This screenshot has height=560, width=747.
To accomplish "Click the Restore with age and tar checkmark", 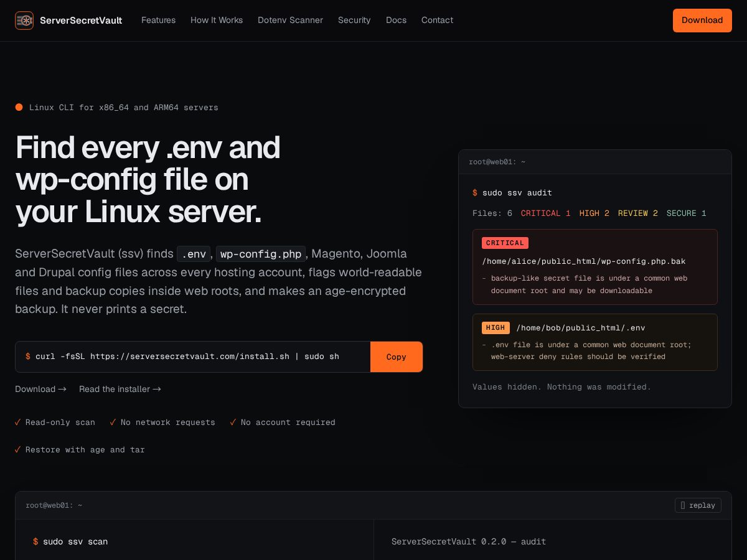I will point(18,450).
